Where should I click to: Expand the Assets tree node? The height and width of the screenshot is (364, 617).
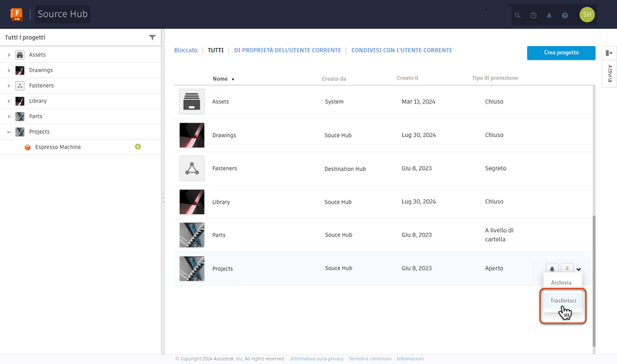tap(9, 55)
